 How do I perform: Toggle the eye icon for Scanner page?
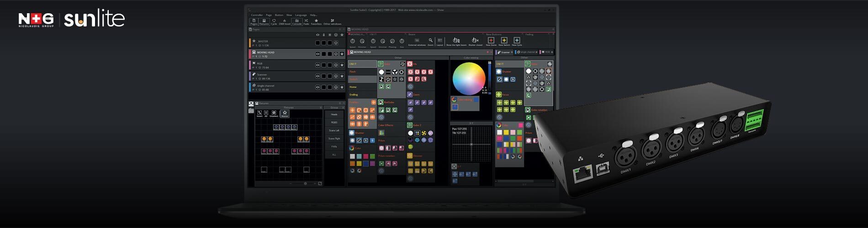(318, 76)
